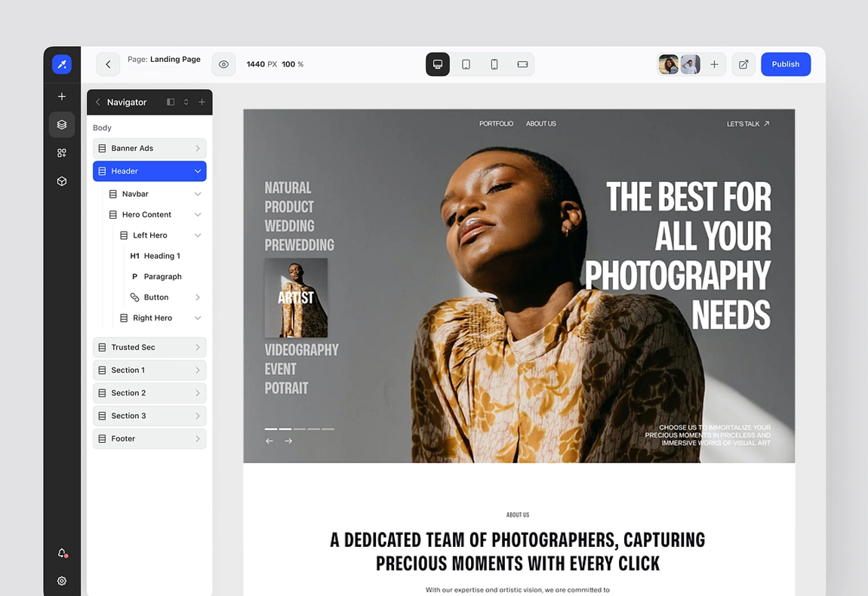
Task: Open the Add Elements plus icon in sidebar
Action: [x=61, y=97]
